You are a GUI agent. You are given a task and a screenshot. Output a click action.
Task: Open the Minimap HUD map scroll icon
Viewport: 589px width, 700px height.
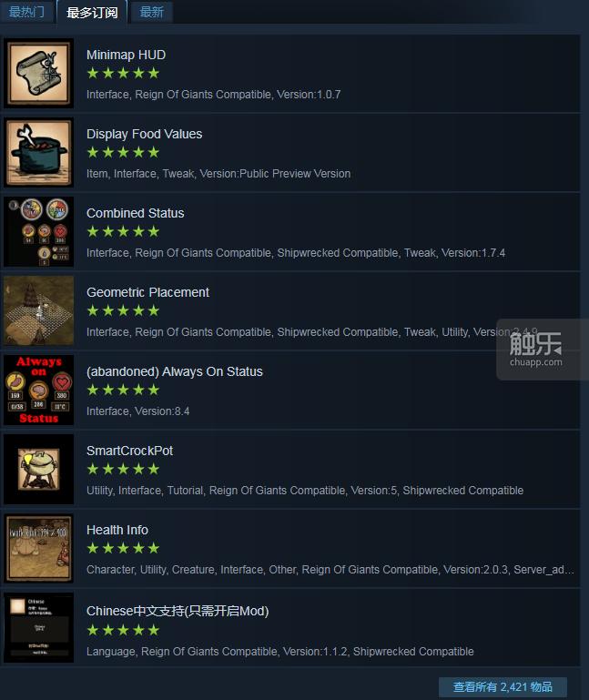39,73
